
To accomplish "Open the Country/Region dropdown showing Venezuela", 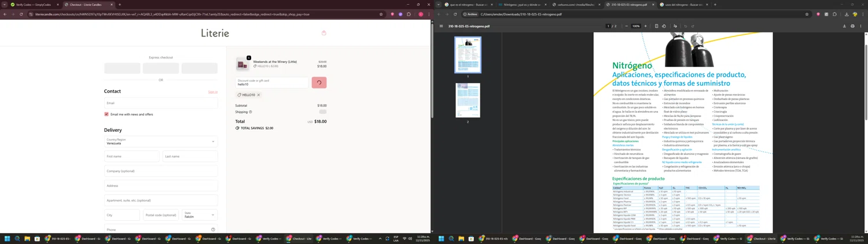I will point(161,141).
